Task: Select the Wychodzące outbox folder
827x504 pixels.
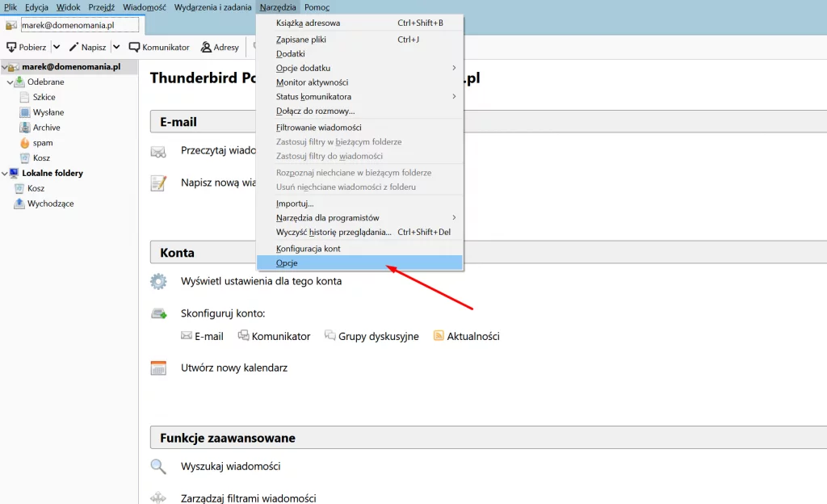Action: click(x=50, y=204)
